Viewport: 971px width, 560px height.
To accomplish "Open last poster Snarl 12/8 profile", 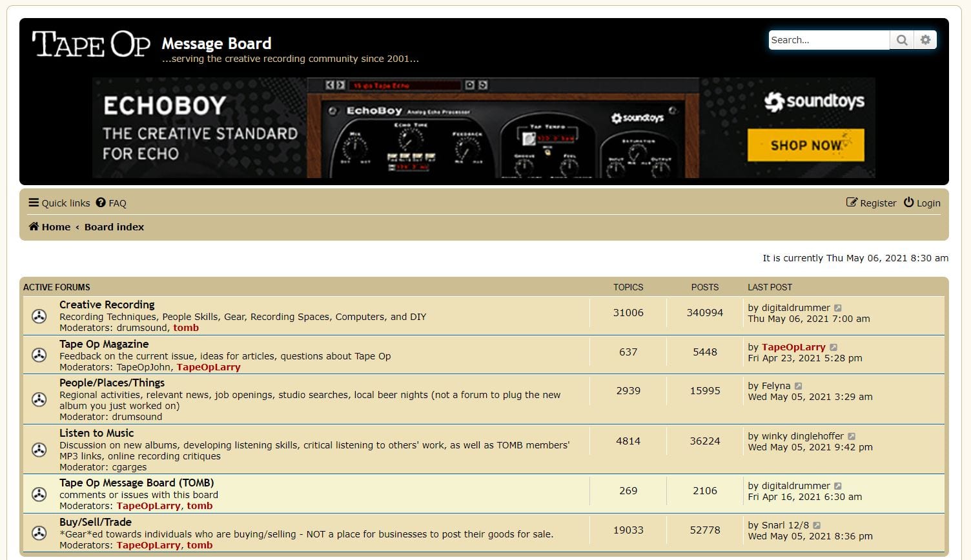I will coord(785,525).
